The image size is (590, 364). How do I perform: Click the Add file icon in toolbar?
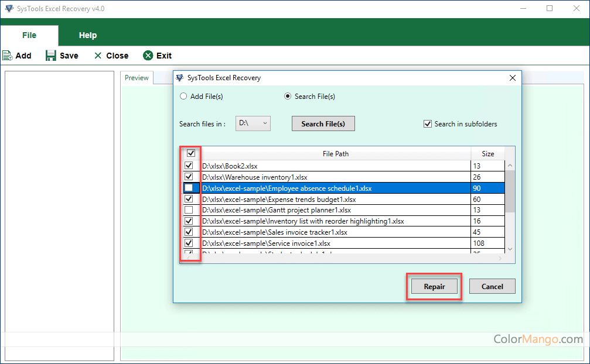(x=7, y=56)
